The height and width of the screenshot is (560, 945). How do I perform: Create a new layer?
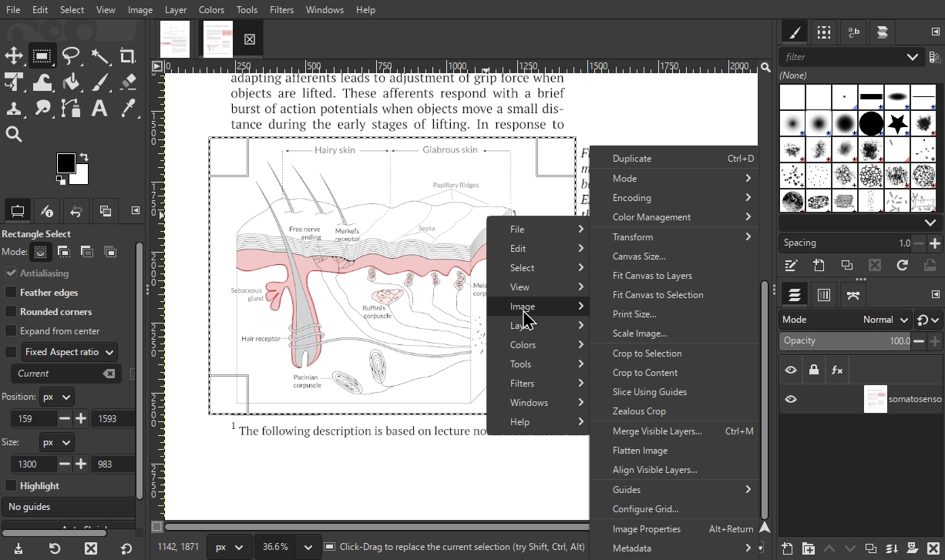[785, 548]
